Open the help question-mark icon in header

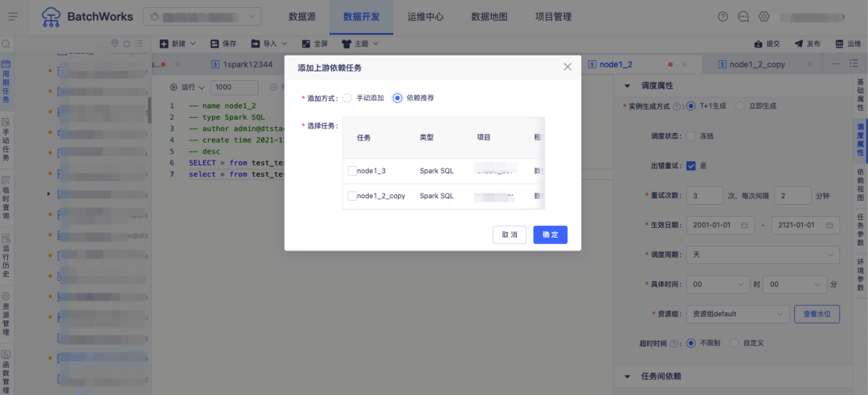(723, 17)
